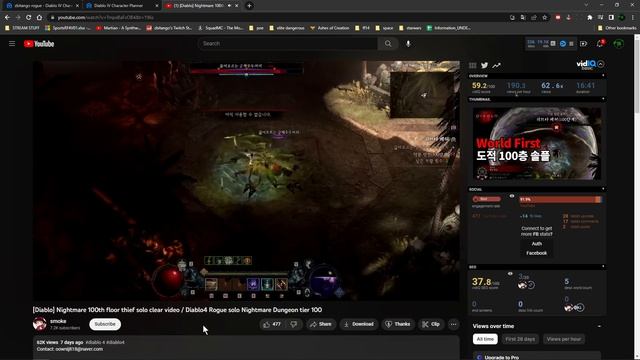The height and width of the screenshot is (360, 640).
Task: Open the space bookmark folder
Action: point(384,28)
